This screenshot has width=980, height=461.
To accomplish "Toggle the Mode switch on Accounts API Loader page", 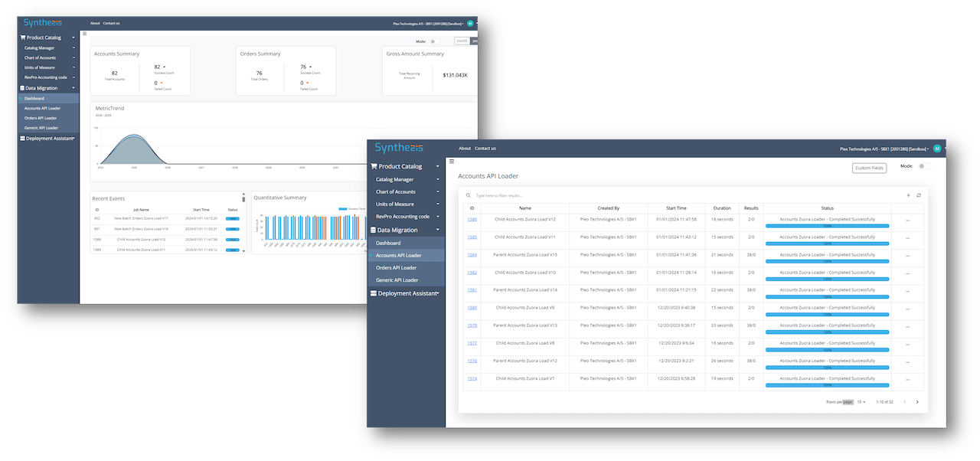I will (x=923, y=166).
